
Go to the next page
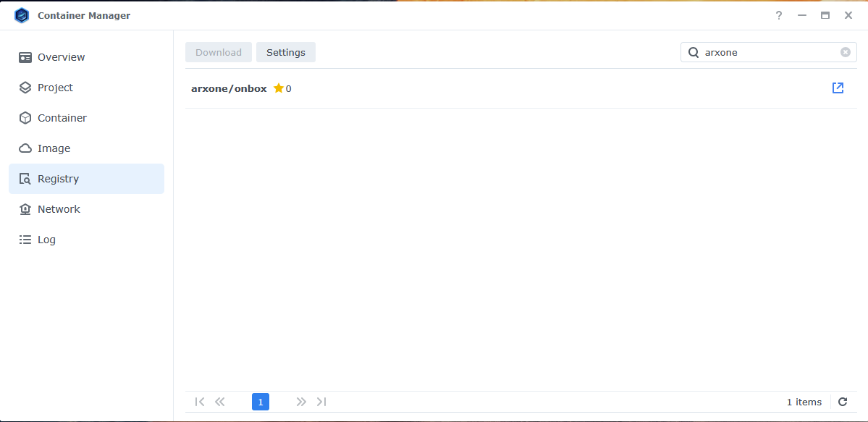pyautogui.click(x=301, y=402)
